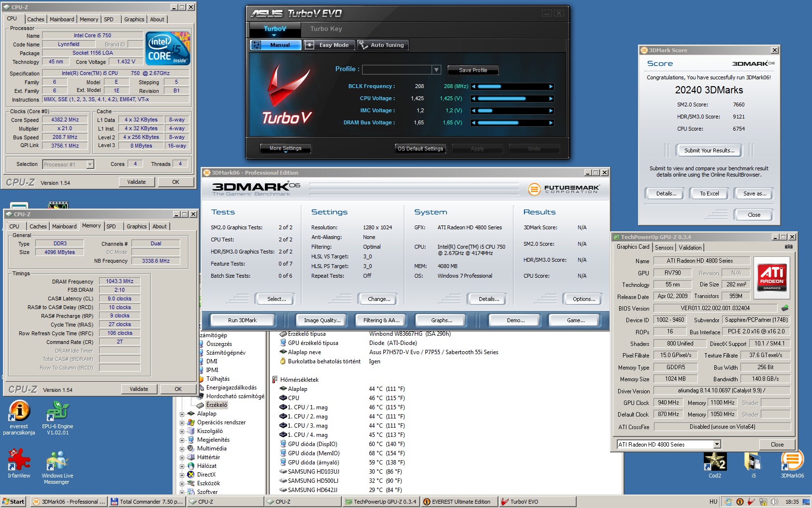Open SPD tab in CPU-Z window showing the Memory tab

coord(111,226)
